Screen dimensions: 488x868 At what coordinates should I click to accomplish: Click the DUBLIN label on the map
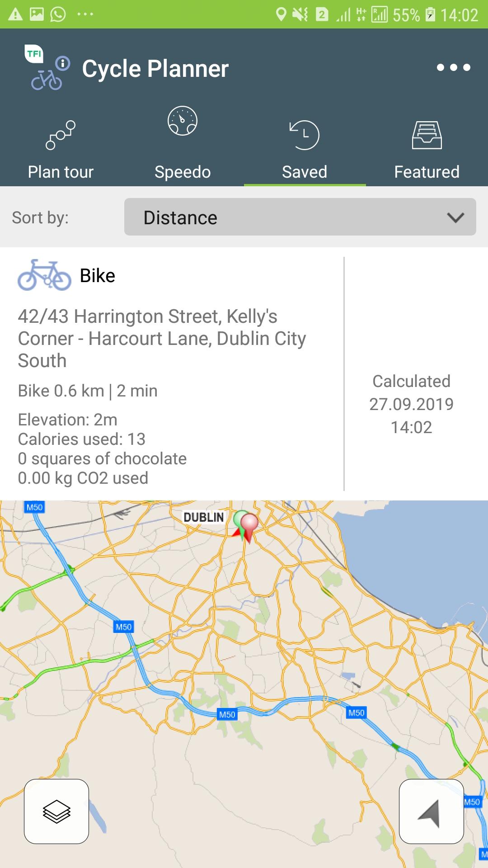203,517
